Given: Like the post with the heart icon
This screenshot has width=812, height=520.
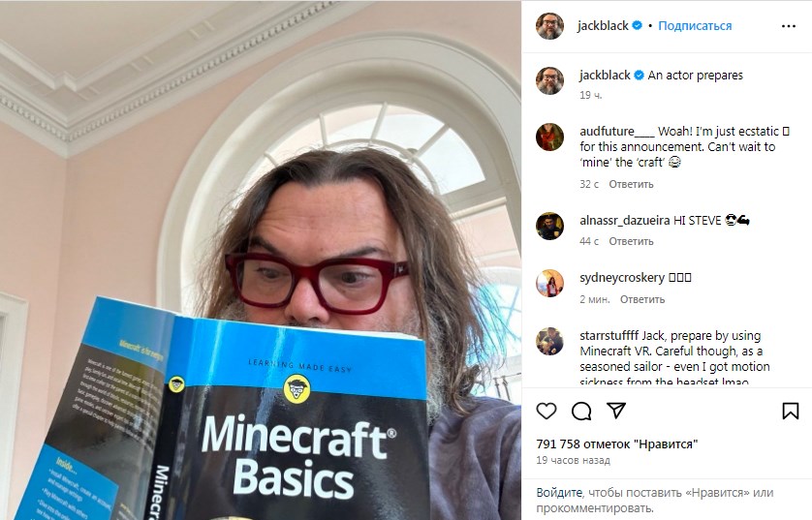Looking at the screenshot, I should pos(547,412).
